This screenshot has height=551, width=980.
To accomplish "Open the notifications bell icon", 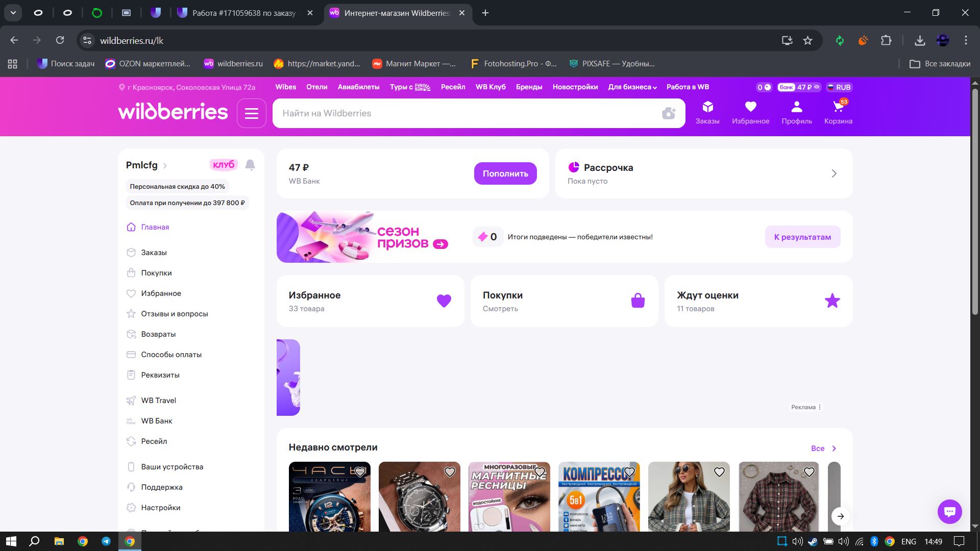I will [x=250, y=165].
